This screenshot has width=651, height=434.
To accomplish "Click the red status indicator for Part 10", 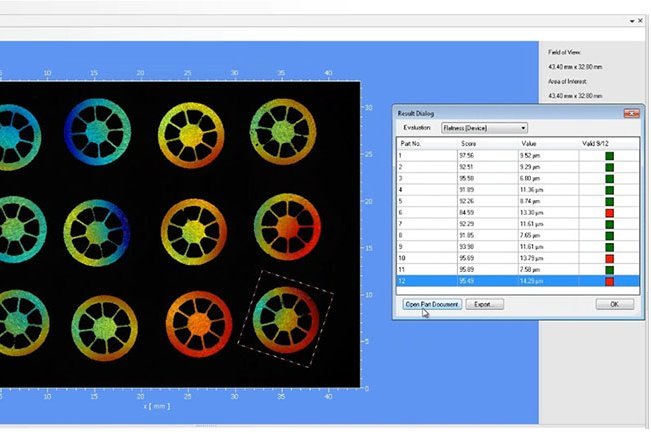I will click(x=609, y=258).
